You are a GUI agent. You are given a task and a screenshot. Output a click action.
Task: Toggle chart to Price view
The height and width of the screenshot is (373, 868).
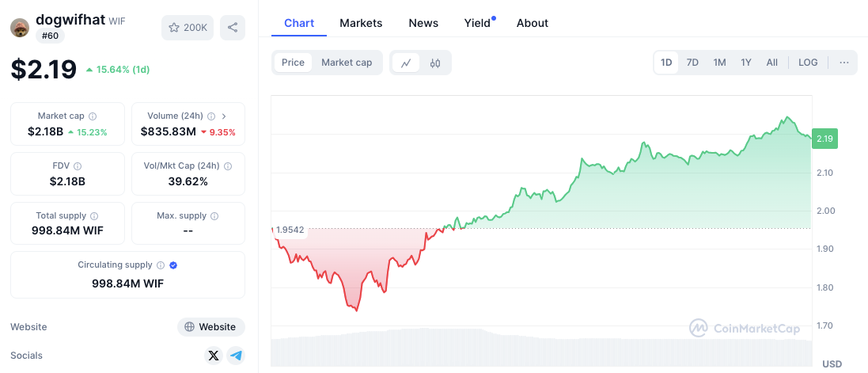coord(293,63)
